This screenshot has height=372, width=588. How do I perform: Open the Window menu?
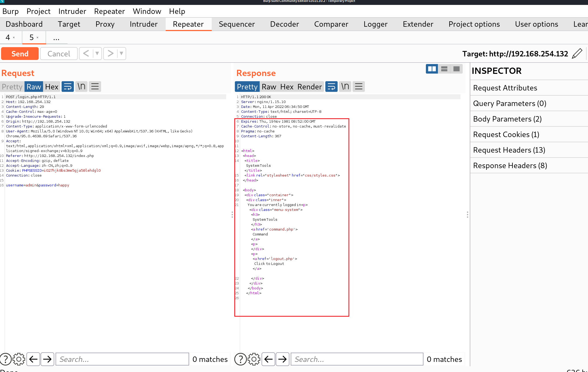(x=147, y=11)
